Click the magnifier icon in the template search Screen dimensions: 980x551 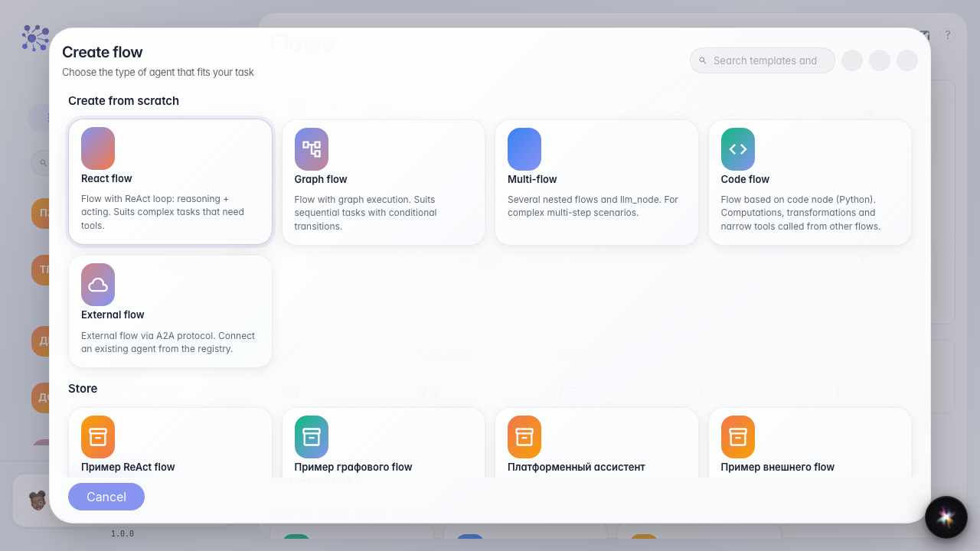coord(703,60)
